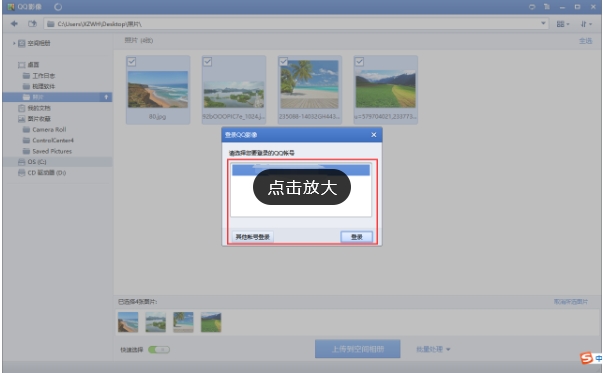Viewport: 603px width, 373px height.
Task: Open the ControlCenter4 folder
Action: 53,140
